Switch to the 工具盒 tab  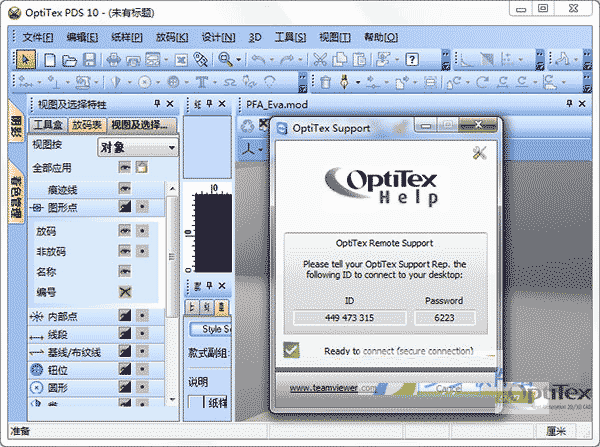[x=48, y=125]
